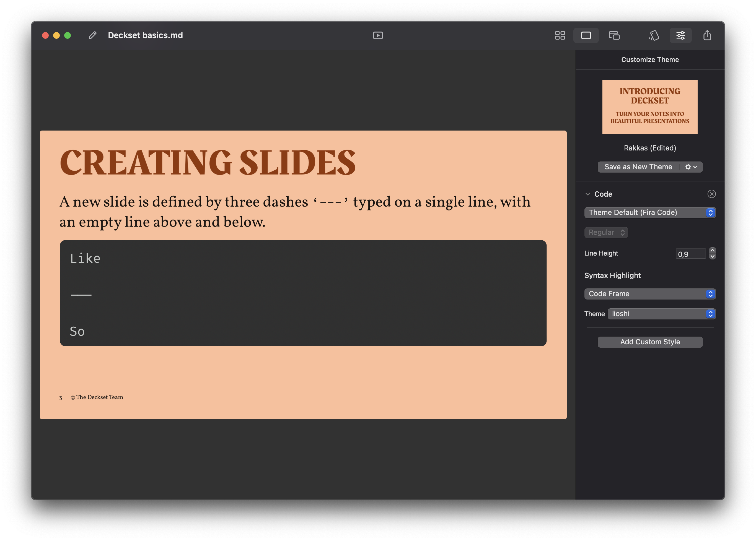Viewport: 756px width, 541px height.
Task: Click the © The Deckset Team footer
Action: tap(97, 397)
